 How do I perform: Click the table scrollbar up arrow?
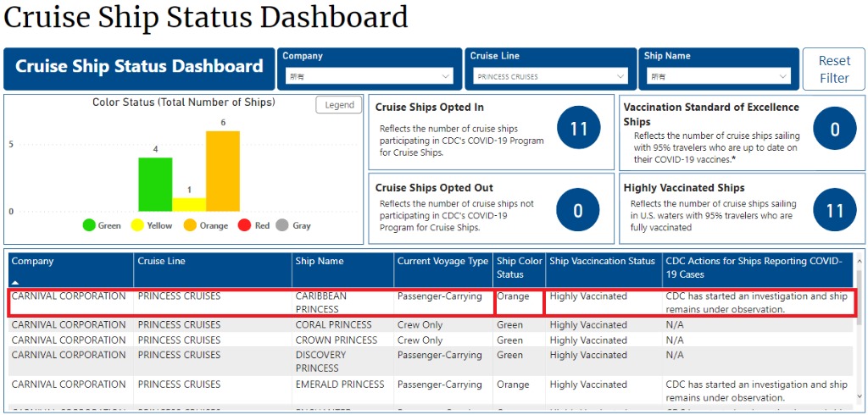[860, 259]
